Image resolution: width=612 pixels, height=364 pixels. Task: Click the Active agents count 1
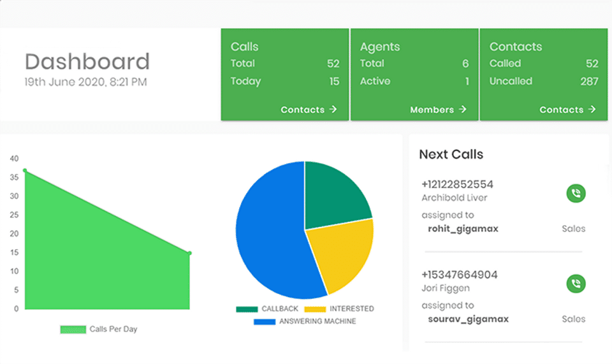pyautogui.click(x=467, y=81)
